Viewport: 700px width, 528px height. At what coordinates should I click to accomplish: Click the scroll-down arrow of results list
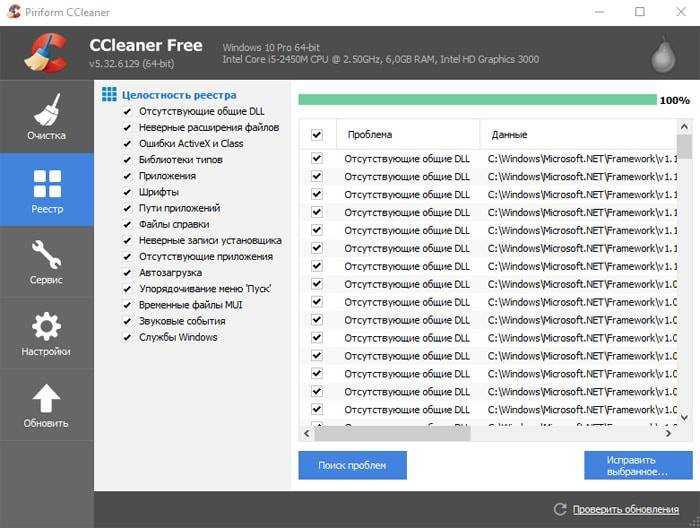pos(684,418)
